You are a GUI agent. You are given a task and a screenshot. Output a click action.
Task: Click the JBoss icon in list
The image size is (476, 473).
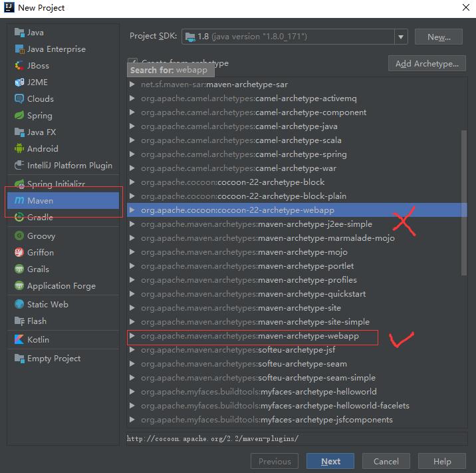coord(18,66)
